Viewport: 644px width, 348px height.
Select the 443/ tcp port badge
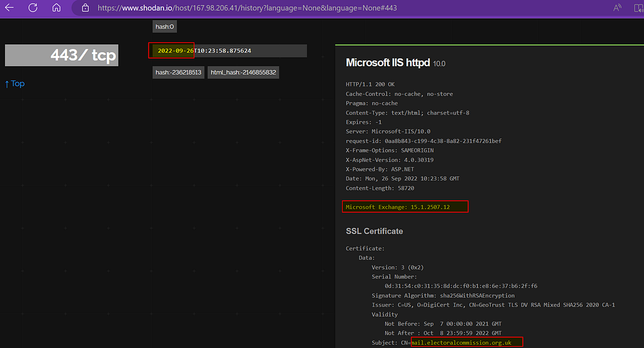[62, 55]
